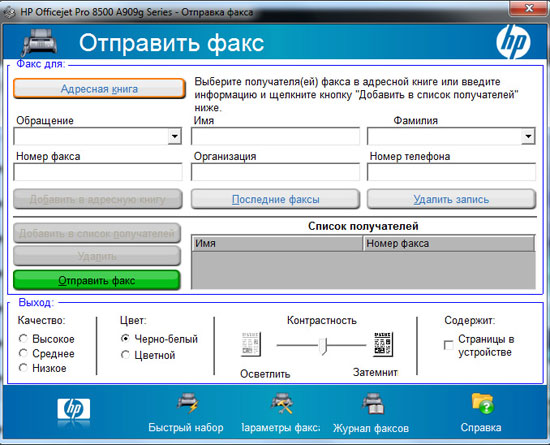Click the Номер факса input field
The height and width of the screenshot is (445, 550).
coord(98,172)
